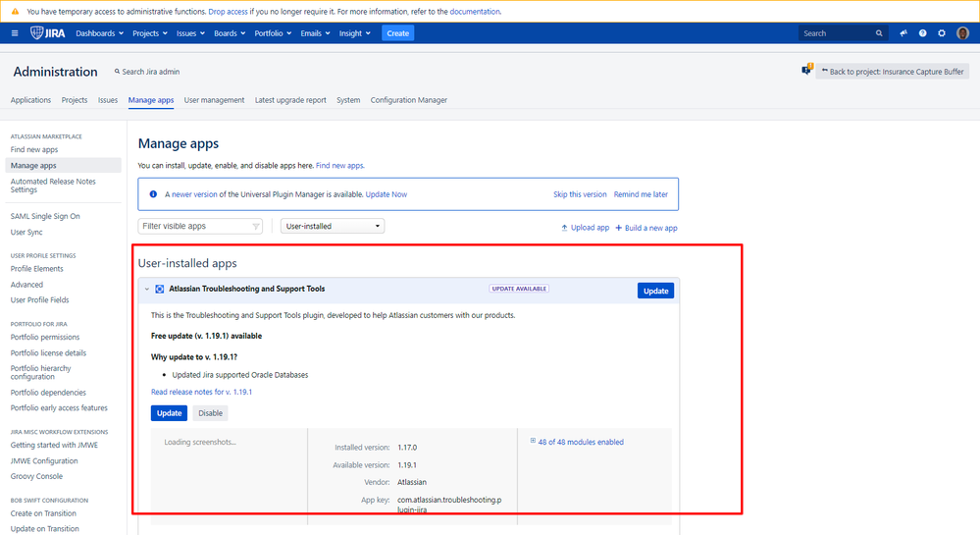Open the user profile avatar
Image resolution: width=980 pixels, height=535 pixels.
(x=962, y=33)
